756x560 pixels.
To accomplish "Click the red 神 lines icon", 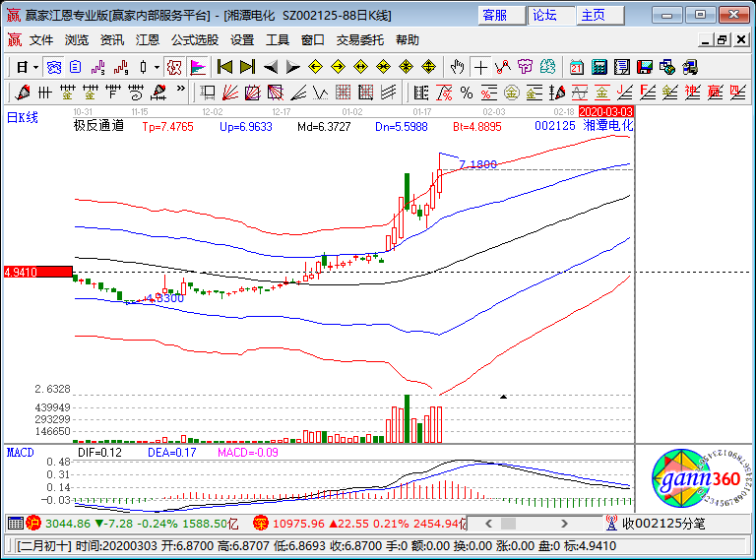I will 692,93.
